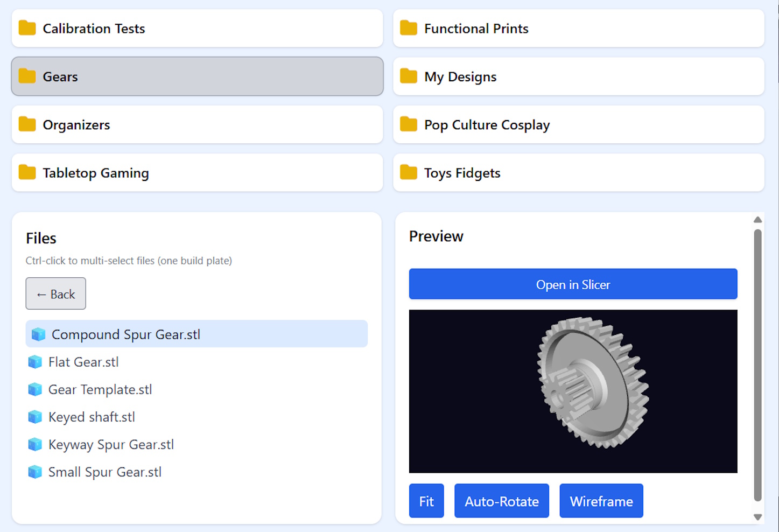This screenshot has height=532, width=779.
Task: Open the Tabletop Gaming folder
Action: pos(197,172)
